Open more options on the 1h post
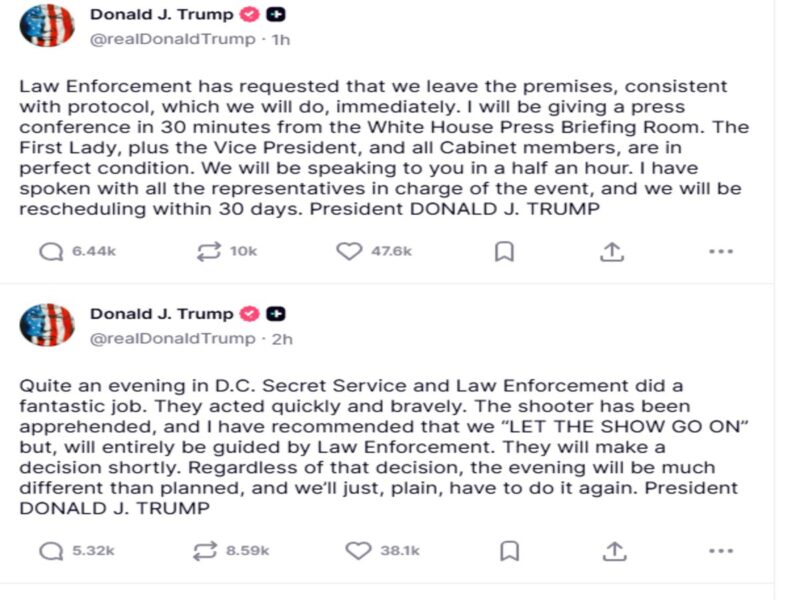This screenshot has width=800, height=600. pos(721,252)
